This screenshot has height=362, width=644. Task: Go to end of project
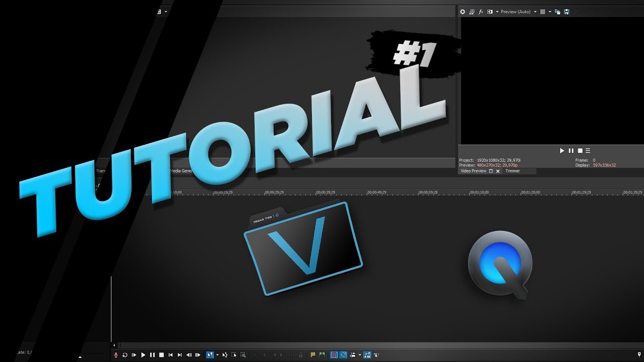pos(180,355)
